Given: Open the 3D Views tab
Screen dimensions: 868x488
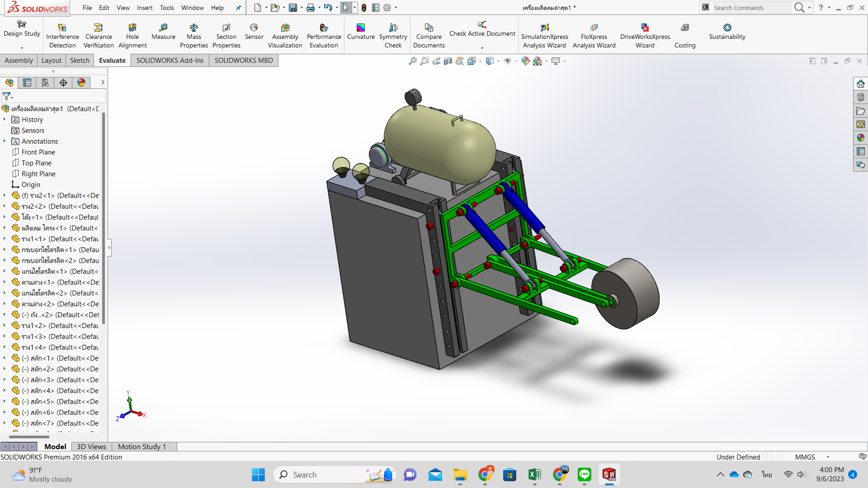Looking at the screenshot, I should point(91,446).
